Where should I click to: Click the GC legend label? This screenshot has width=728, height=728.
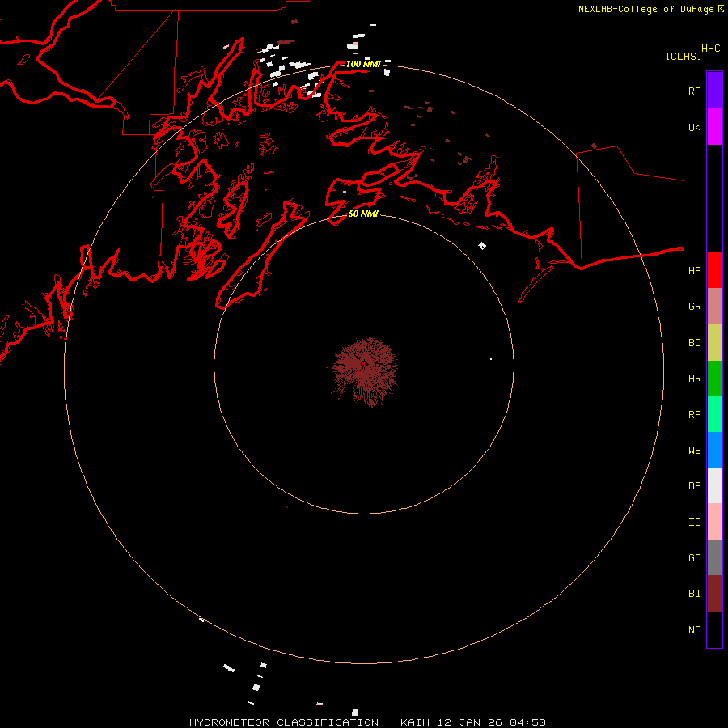point(694,558)
